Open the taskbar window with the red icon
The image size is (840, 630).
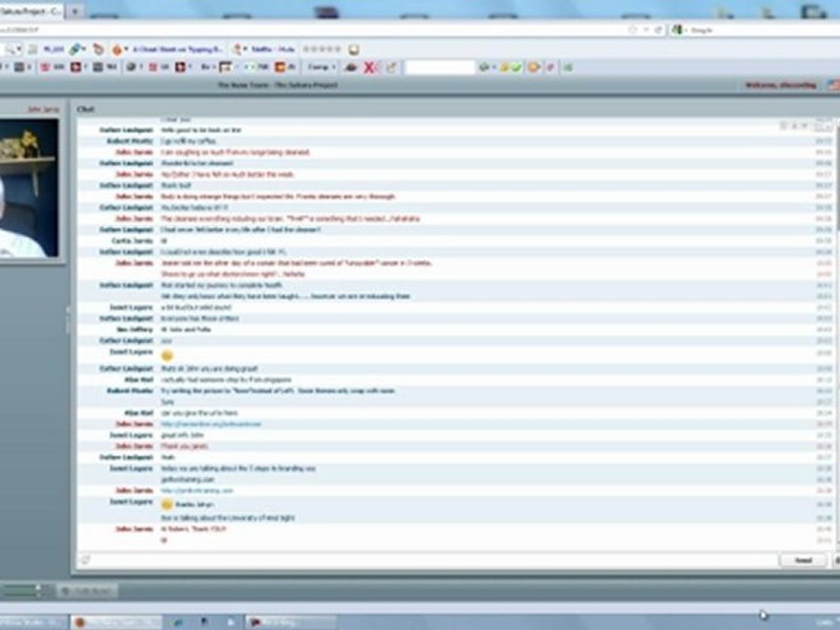290,622
